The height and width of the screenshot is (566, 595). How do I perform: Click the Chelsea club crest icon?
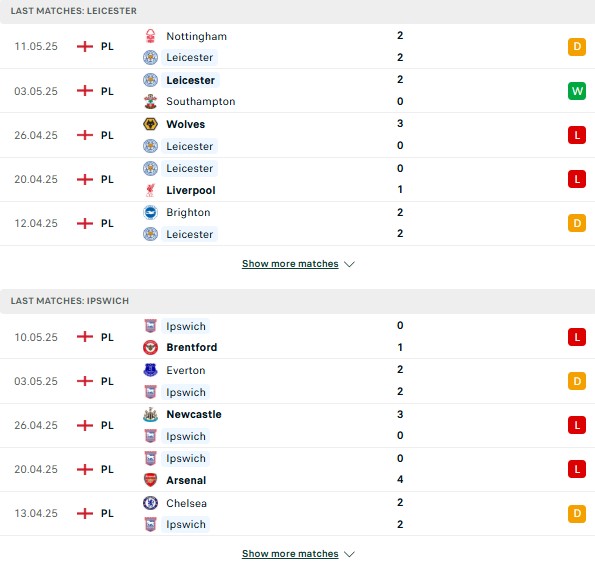pyautogui.click(x=150, y=503)
